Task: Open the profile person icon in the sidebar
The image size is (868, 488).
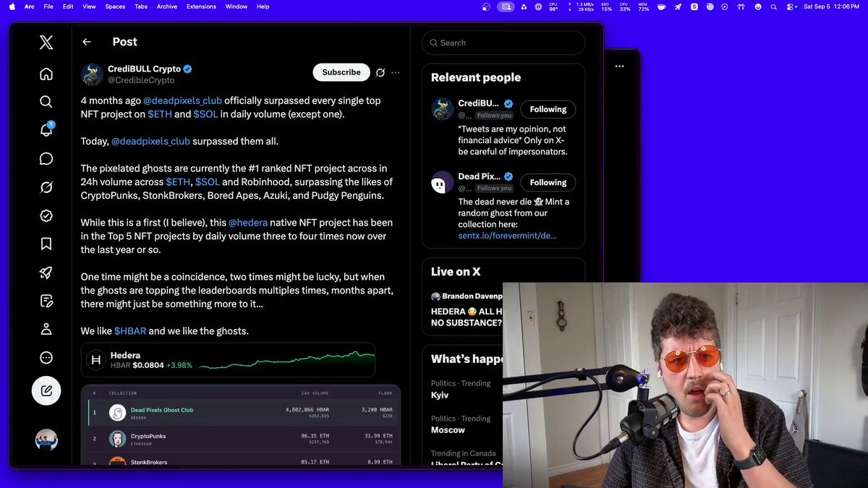Action: [46, 329]
